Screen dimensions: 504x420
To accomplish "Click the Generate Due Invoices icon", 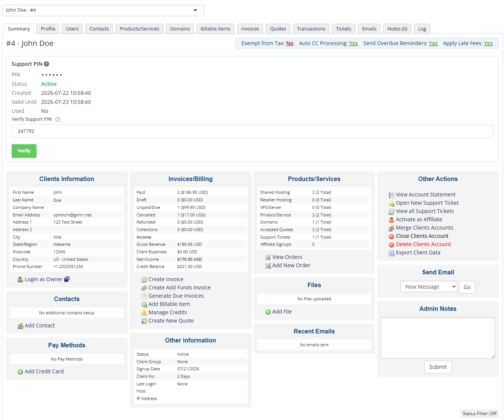I will pyautogui.click(x=144, y=296).
